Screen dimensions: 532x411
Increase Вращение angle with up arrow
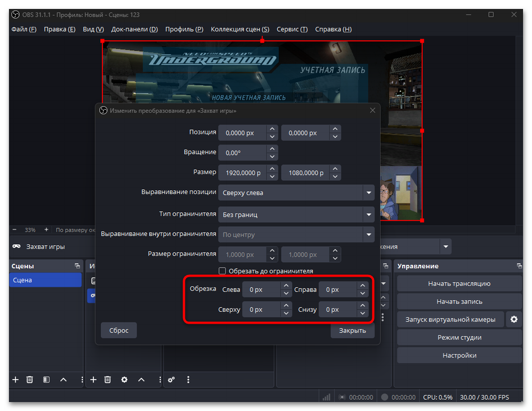click(x=272, y=148)
